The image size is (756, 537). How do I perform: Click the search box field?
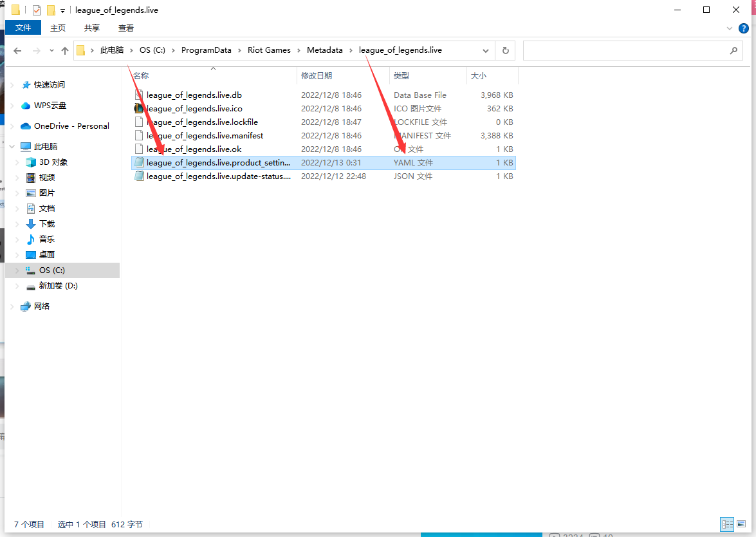632,50
